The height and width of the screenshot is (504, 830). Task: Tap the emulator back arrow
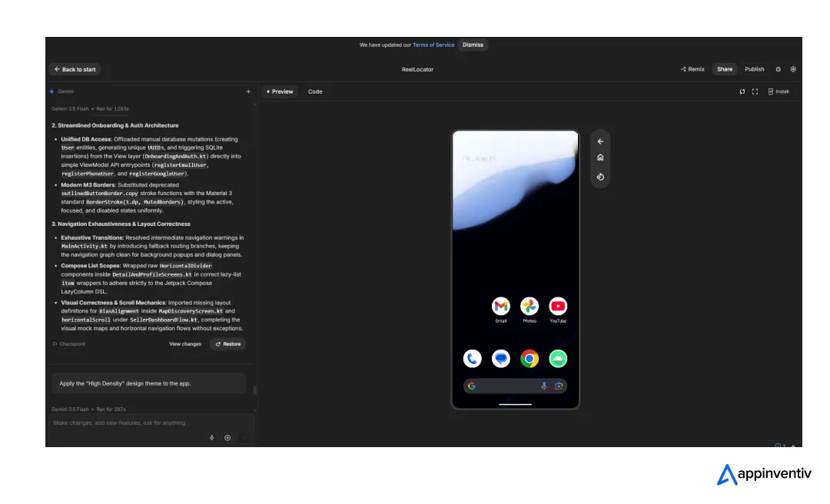pos(600,141)
